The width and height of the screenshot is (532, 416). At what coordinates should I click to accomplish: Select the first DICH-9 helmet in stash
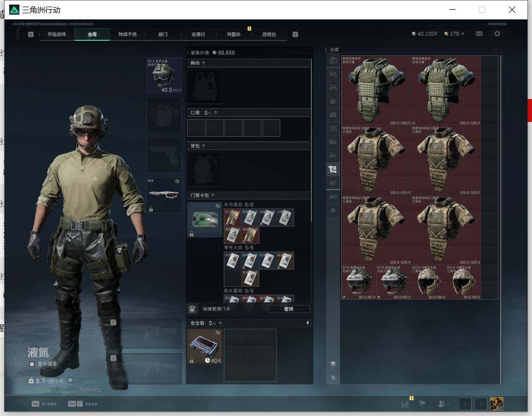428,282
